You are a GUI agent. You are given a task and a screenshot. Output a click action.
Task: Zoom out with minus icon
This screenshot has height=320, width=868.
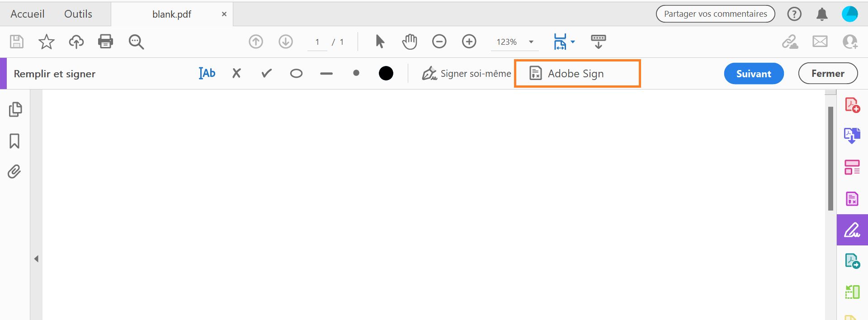point(439,42)
